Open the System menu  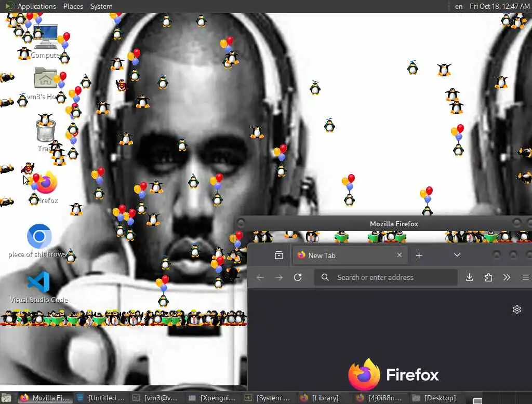[101, 6]
